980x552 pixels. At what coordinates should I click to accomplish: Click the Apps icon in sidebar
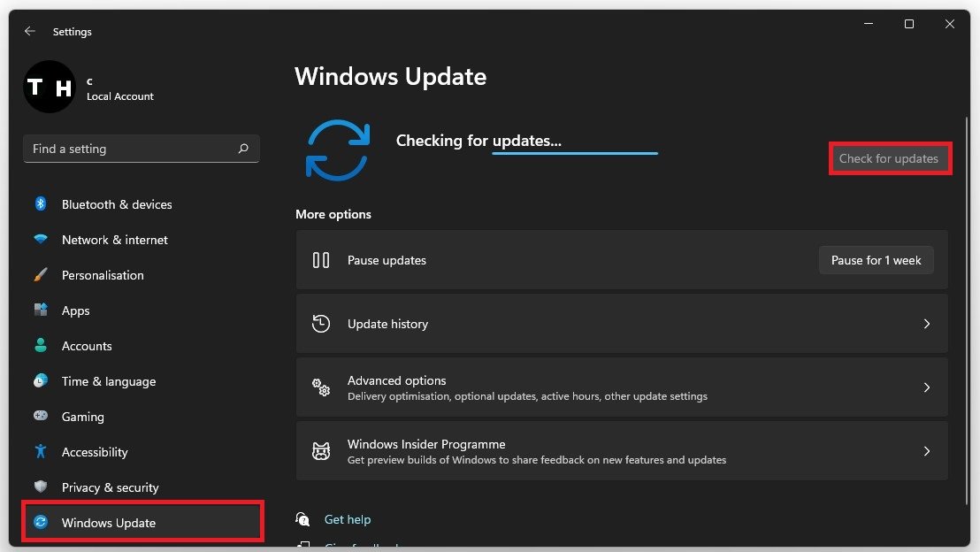[x=41, y=310]
